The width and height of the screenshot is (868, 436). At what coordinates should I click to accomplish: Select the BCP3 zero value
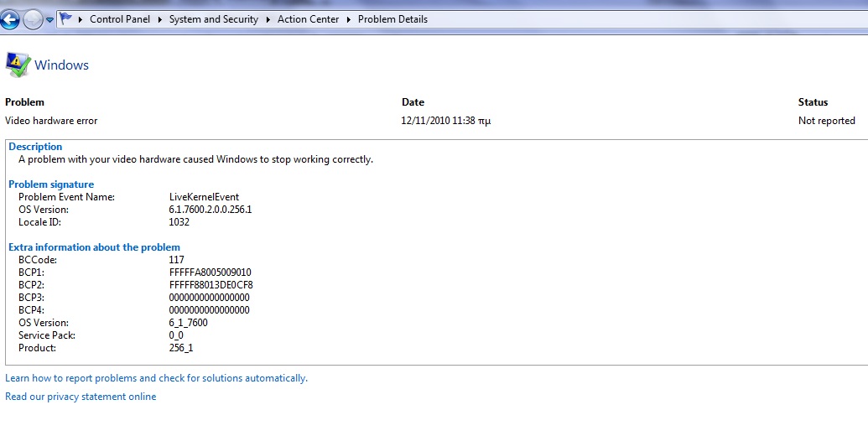coord(210,297)
